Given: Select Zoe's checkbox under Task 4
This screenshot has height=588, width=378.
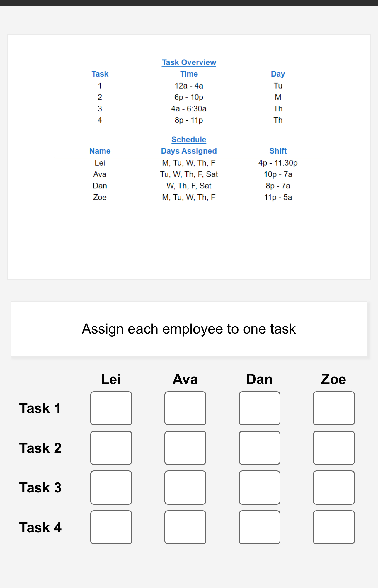Looking at the screenshot, I should [334, 528].
